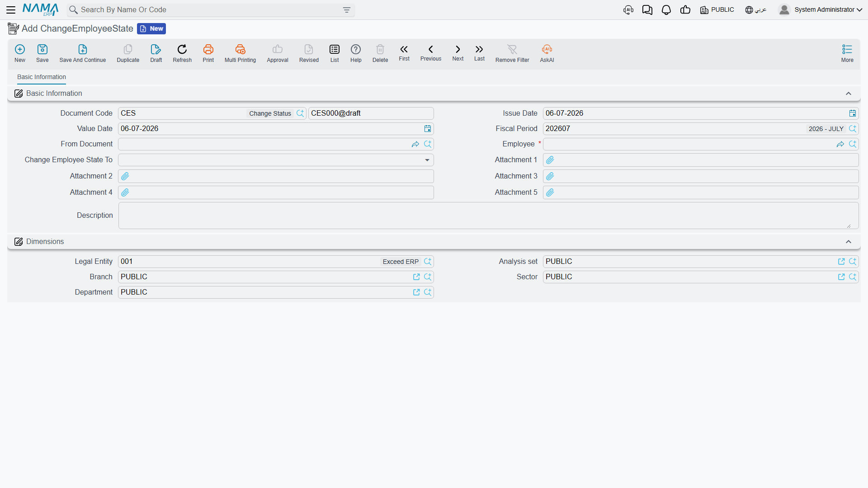This screenshot has height=488, width=868.
Task: Select the Basic Information tab
Action: click(42, 77)
